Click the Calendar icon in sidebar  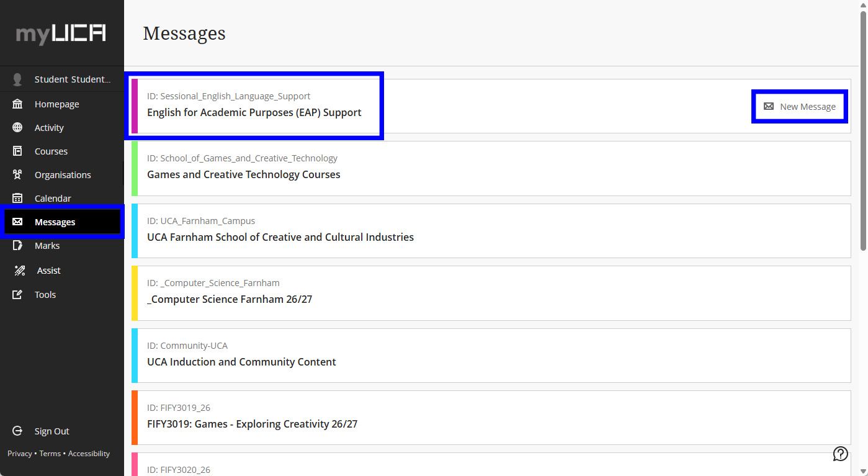(x=17, y=198)
